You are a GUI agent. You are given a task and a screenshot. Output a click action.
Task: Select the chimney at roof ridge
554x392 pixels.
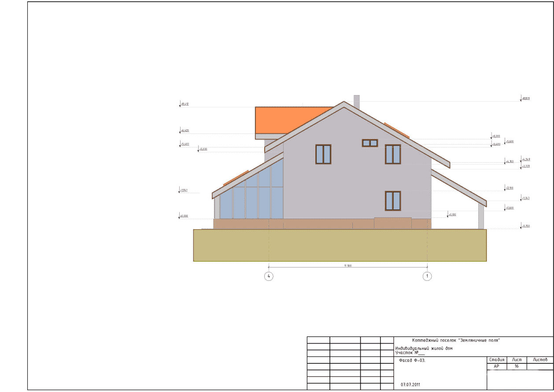click(357, 101)
